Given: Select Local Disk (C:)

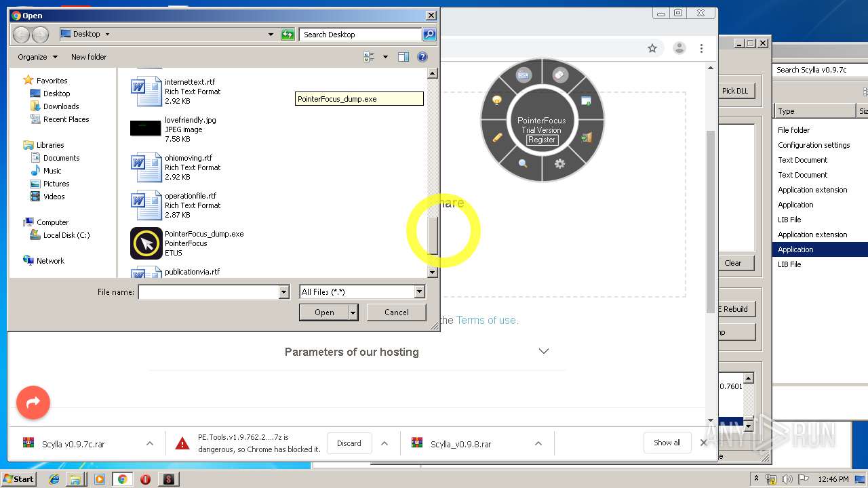Looking at the screenshot, I should [66, 235].
